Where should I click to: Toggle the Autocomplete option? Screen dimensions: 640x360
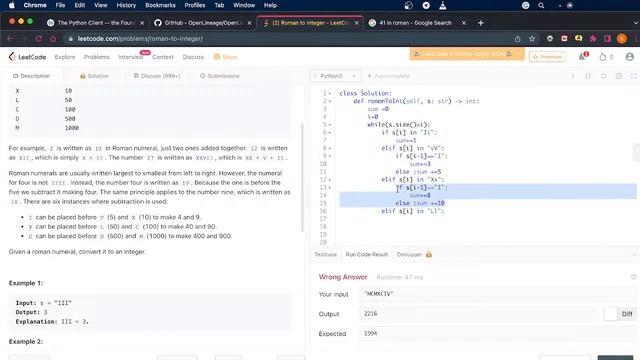click(x=389, y=76)
